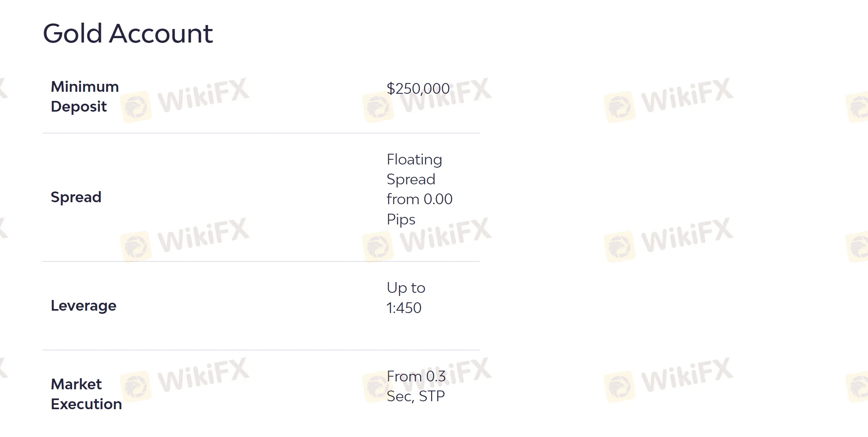Viewport: 868px width, 437px height.
Task: Click the Spread row label
Action: [76, 197]
